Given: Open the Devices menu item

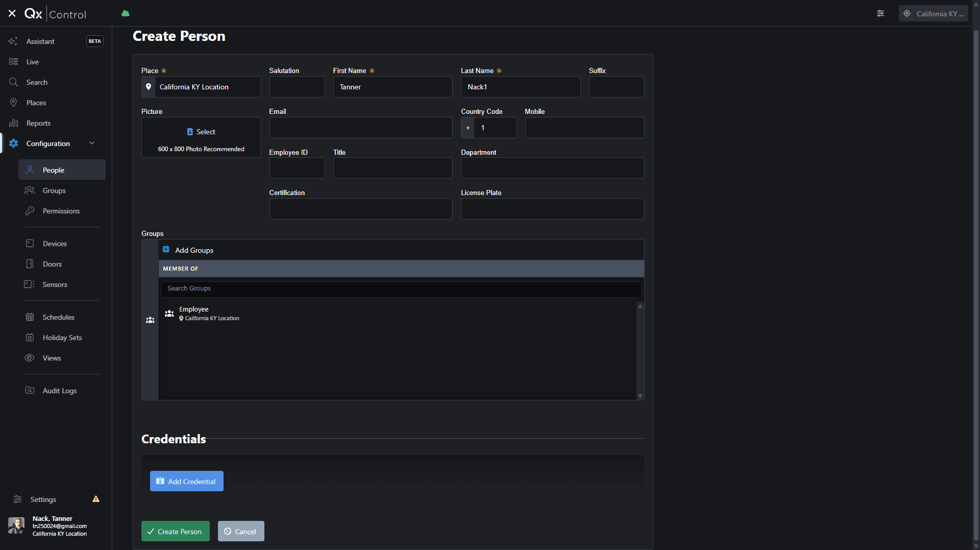Looking at the screenshot, I should click(x=62, y=244).
